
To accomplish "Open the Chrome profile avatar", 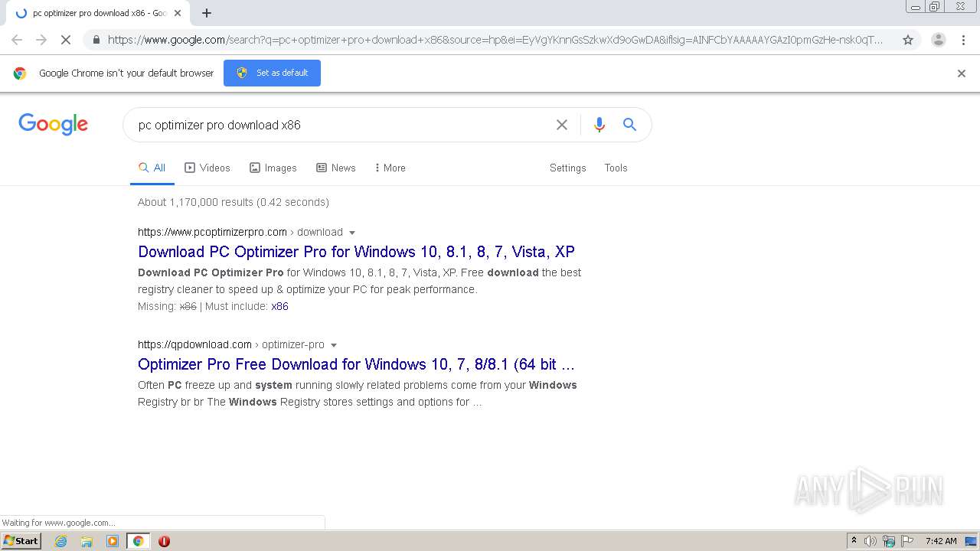I will (938, 40).
